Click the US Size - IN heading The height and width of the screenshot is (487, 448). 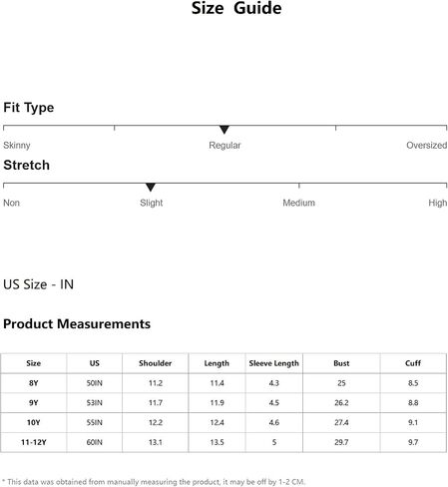coord(38,284)
